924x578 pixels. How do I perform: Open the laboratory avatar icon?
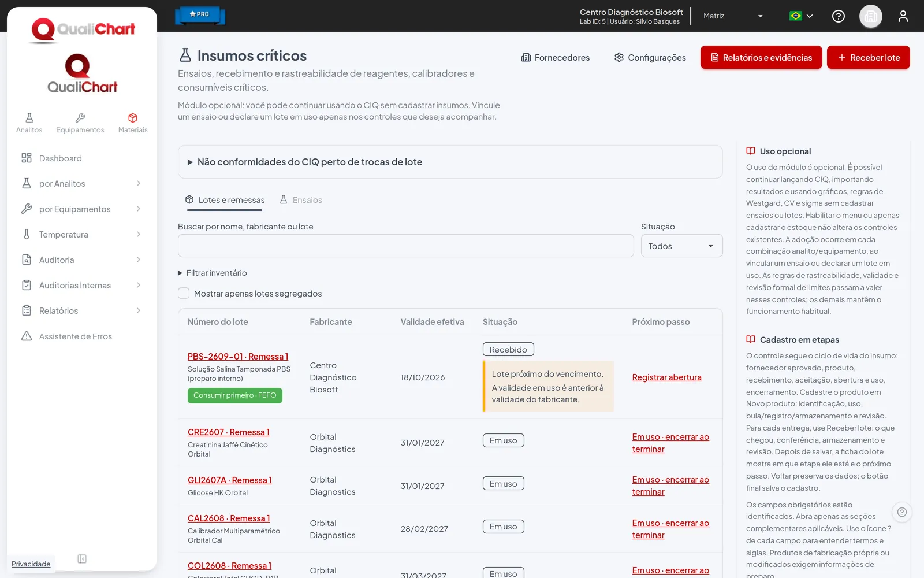point(871,16)
